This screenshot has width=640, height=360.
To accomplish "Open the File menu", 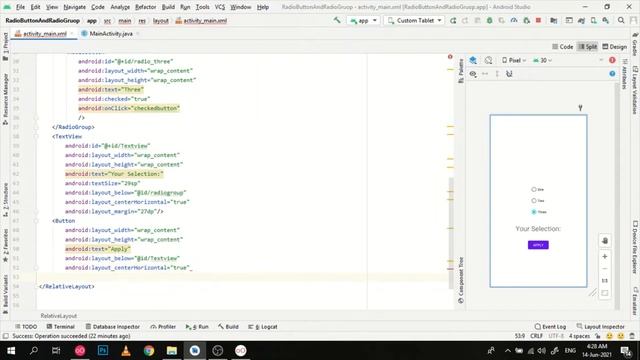I will (20, 7).
